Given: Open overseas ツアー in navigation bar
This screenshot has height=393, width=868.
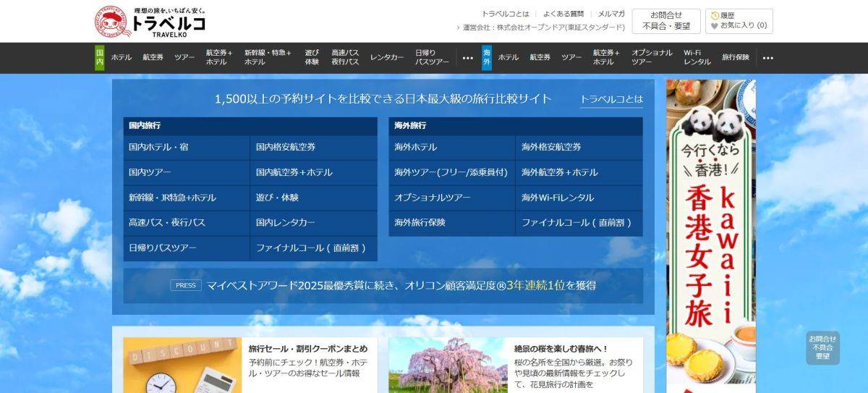Looking at the screenshot, I should pyautogui.click(x=571, y=57).
